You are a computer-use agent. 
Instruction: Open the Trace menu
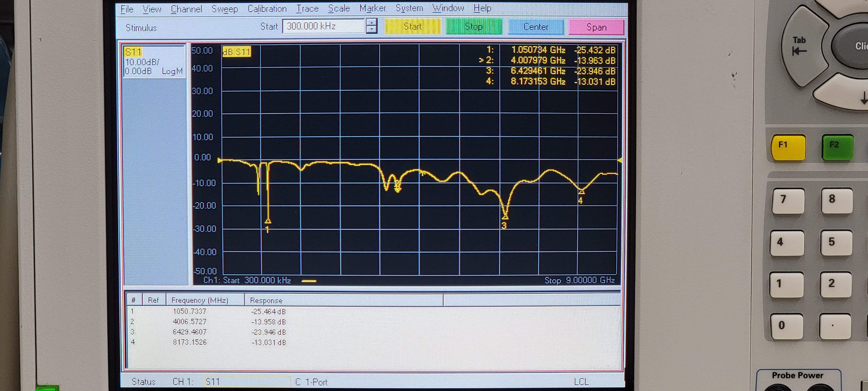307,8
